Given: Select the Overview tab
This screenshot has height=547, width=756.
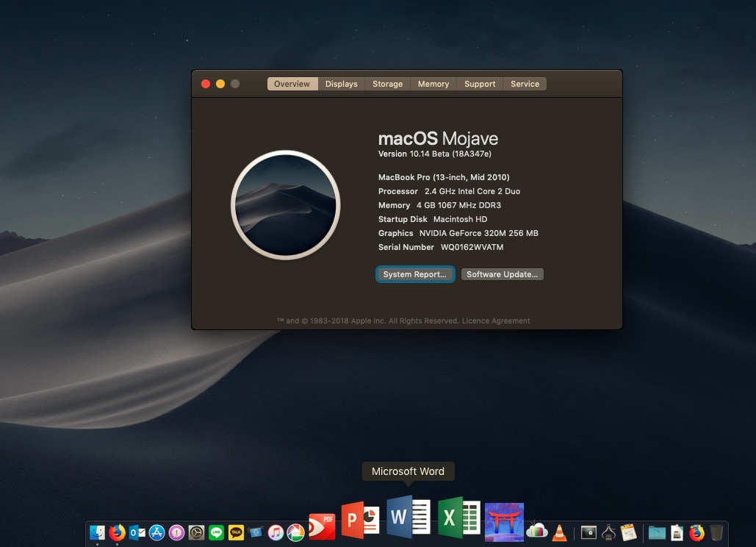Looking at the screenshot, I should [292, 84].
